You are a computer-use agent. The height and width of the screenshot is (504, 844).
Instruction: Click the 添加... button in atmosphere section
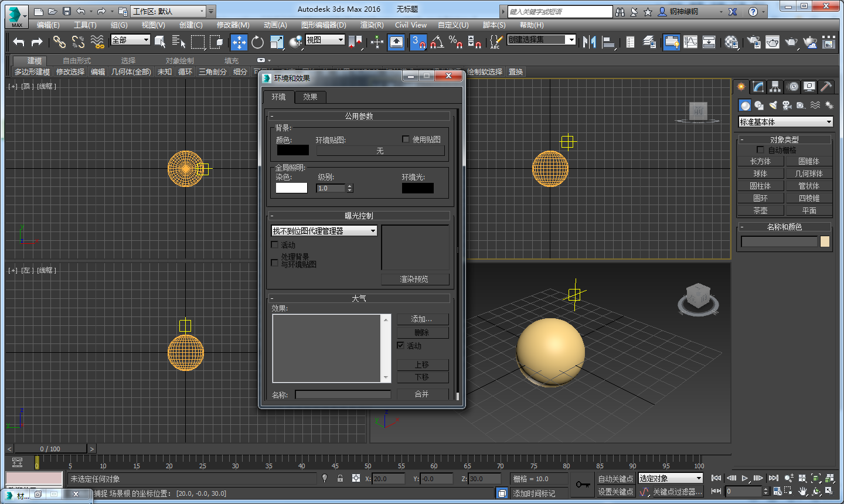422,319
